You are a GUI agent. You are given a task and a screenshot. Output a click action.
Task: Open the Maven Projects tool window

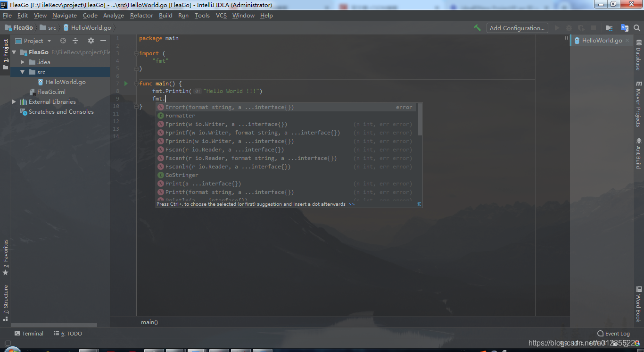[x=639, y=104]
